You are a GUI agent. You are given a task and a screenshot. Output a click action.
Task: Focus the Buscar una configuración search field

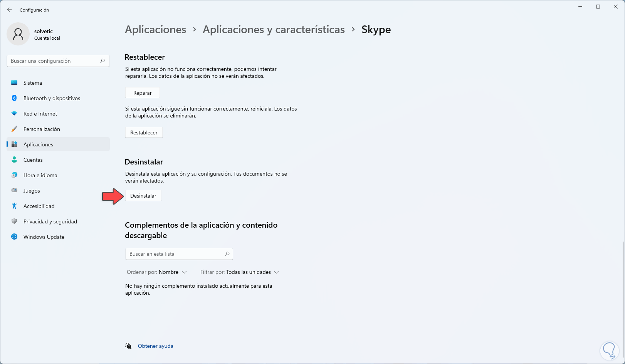pos(58,61)
